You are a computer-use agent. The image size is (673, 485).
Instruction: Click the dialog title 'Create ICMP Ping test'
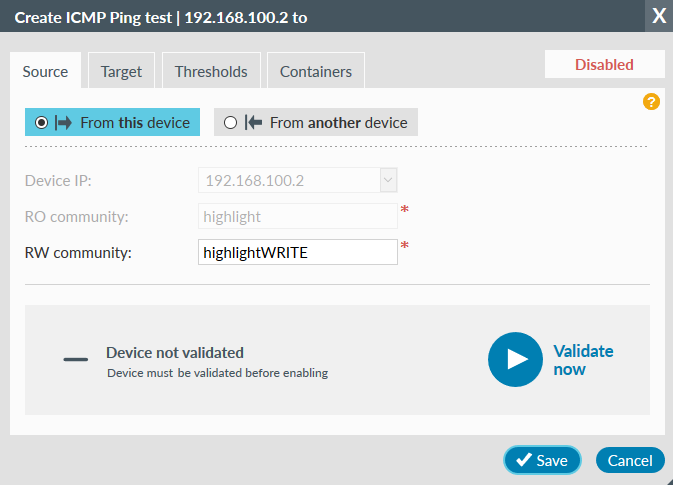click(93, 18)
